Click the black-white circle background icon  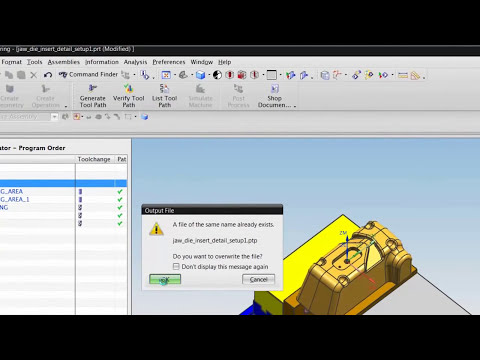tap(217, 75)
